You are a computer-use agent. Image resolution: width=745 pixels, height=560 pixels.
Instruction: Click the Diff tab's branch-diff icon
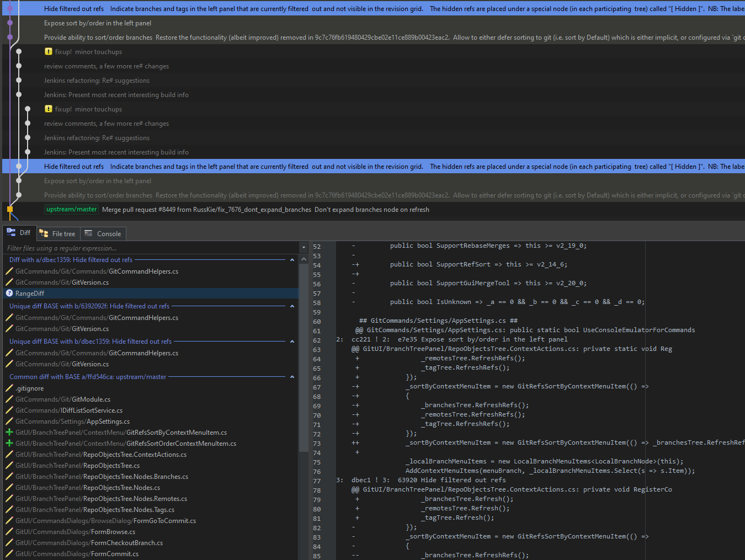(11, 232)
